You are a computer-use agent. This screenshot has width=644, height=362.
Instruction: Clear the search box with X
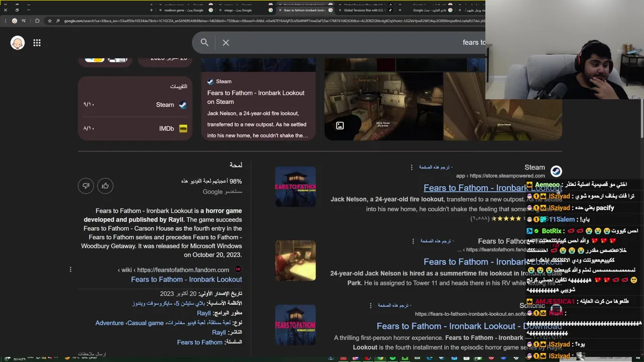[x=226, y=43]
